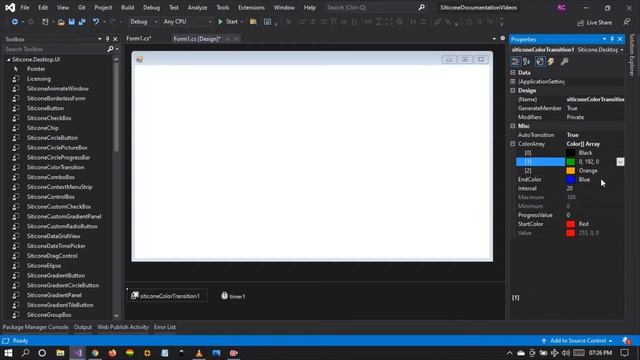Collapse the Data category in Properties
Image resolution: width=640 pixels, height=360 pixels.
click(513, 73)
